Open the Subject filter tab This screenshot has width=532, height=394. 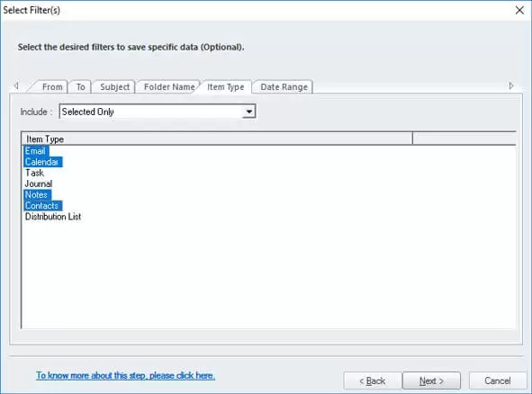click(x=114, y=86)
